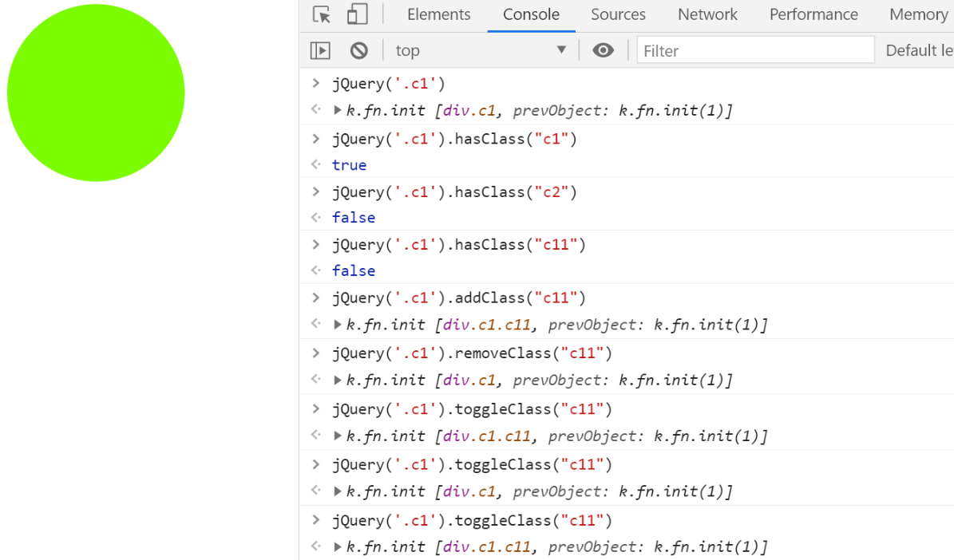954x560 pixels.
Task: Open the Performance tab
Action: [x=813, y=14]
